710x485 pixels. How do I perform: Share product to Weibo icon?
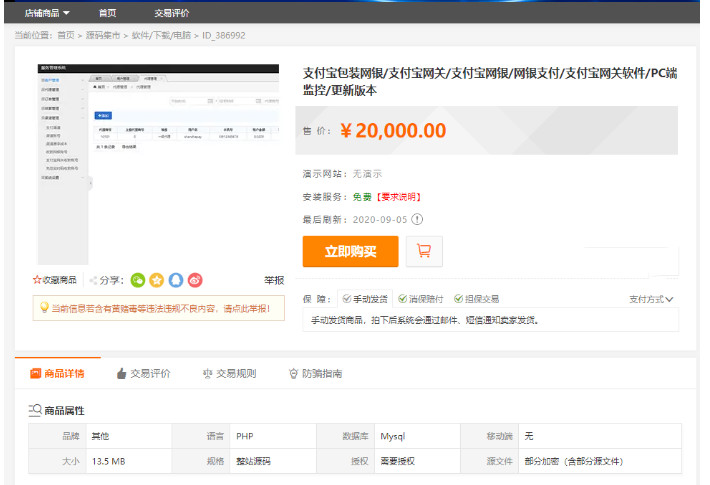[x=195, y=281]
